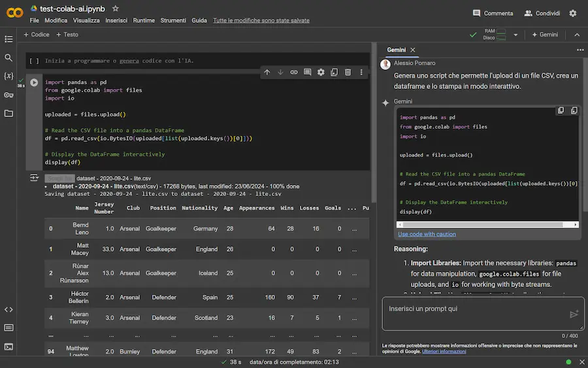Move the cell up
This screenshot has width=588, height=368.
267,72
